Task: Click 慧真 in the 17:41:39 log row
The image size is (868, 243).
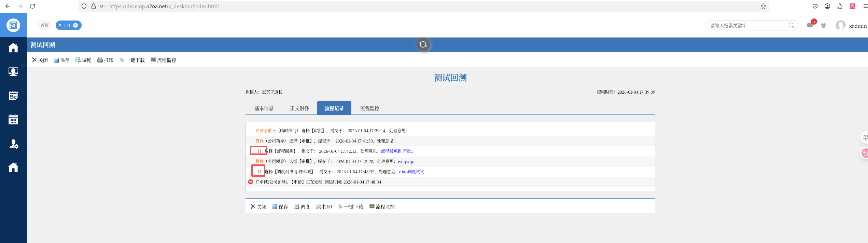Action: pos(260,141)
